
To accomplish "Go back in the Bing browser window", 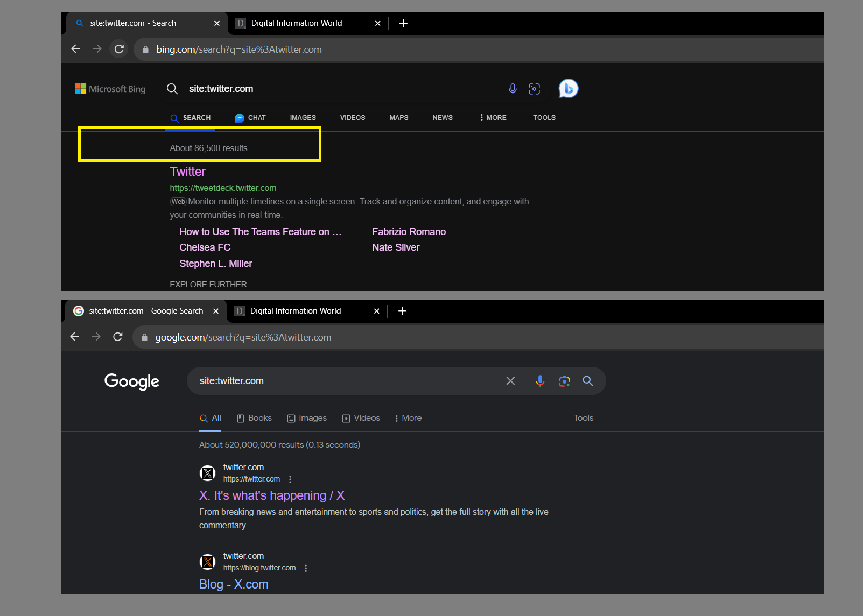I will (x=76, y=49).
